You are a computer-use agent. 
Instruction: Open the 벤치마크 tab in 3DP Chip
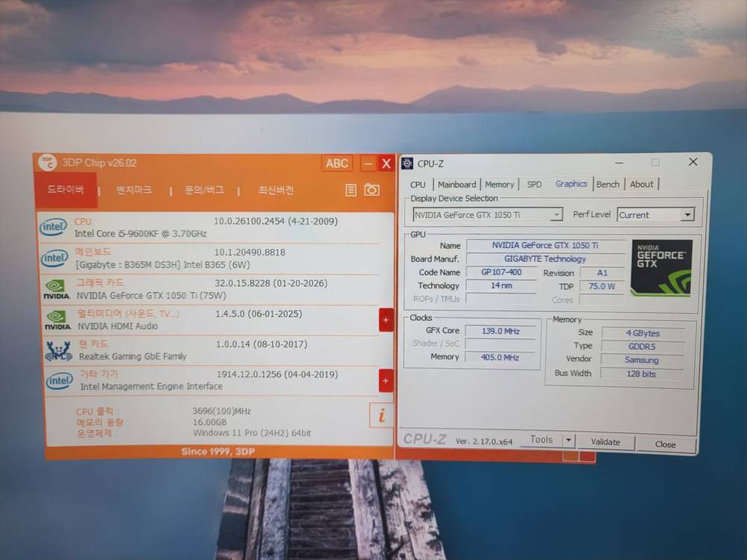pos(134,190)
